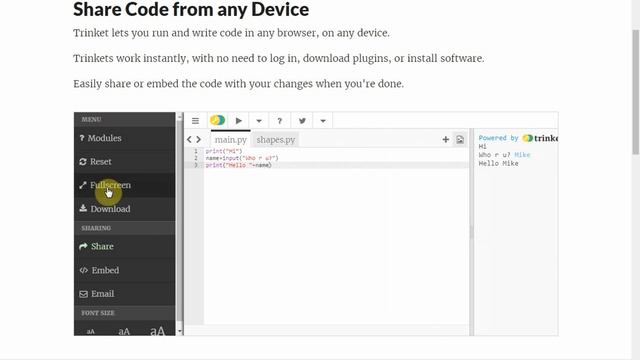The height and width of the screenshot is (360, 640).
Task: Switch to the main.py tab
Action: click(x=231, y=140)
